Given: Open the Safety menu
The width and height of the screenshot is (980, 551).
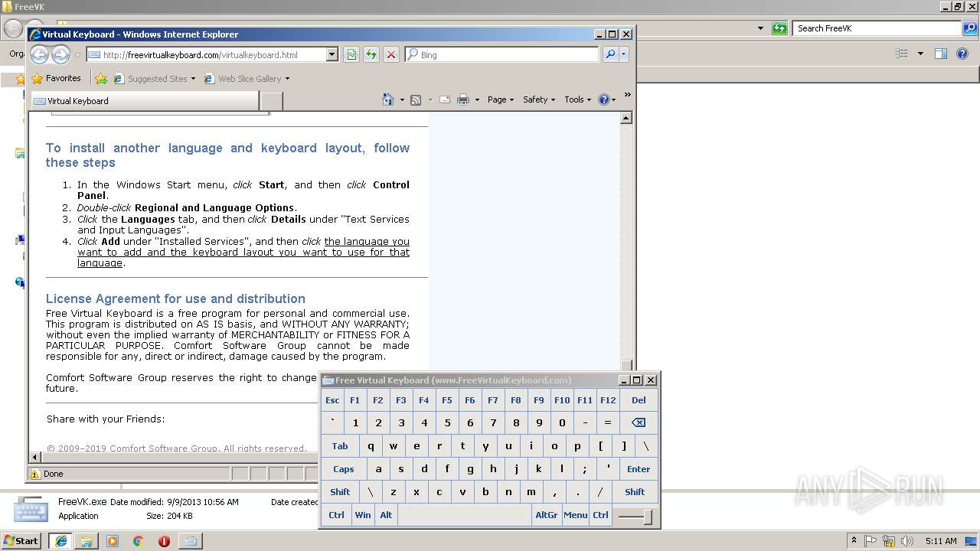Looking at the screenshot, I should pyautogui.click(x=539, y=99).
